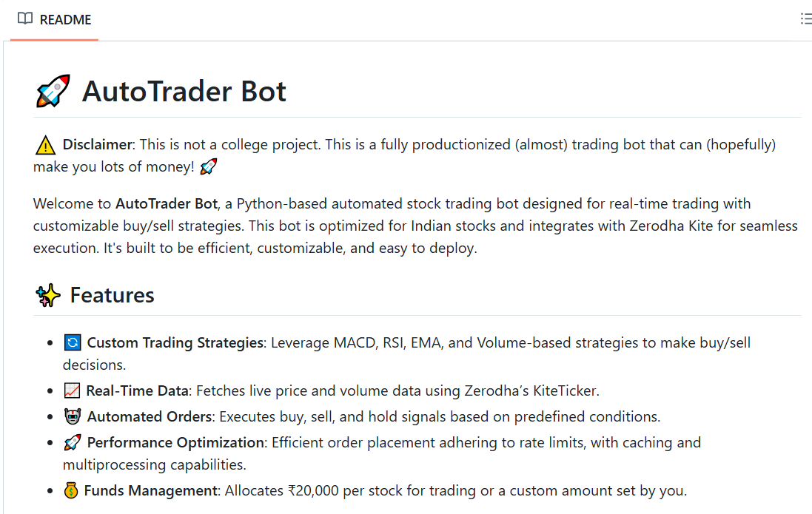Open the table of contents outline icon
Screen dimensions: 812x514
click(806, 18)
